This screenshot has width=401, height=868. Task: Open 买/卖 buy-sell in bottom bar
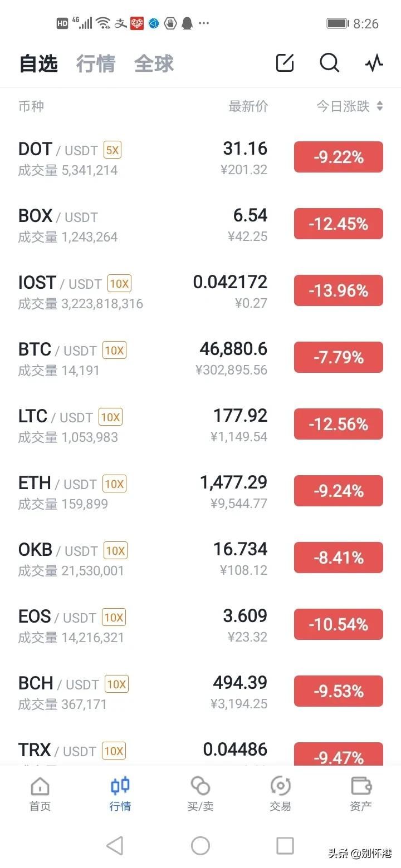(x=200, y=793)
